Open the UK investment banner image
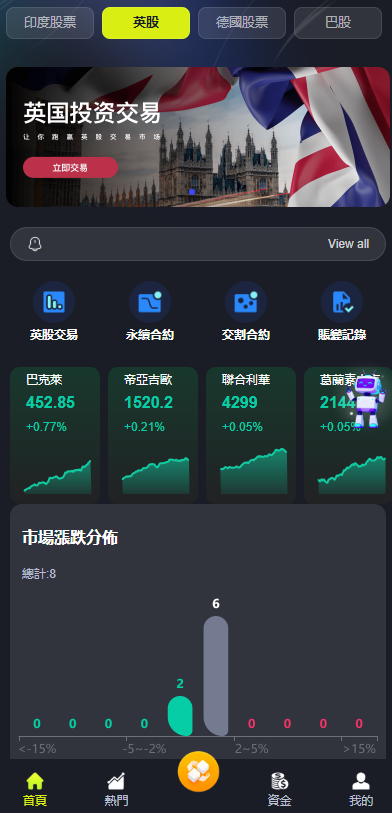 [x=198, y=137]
